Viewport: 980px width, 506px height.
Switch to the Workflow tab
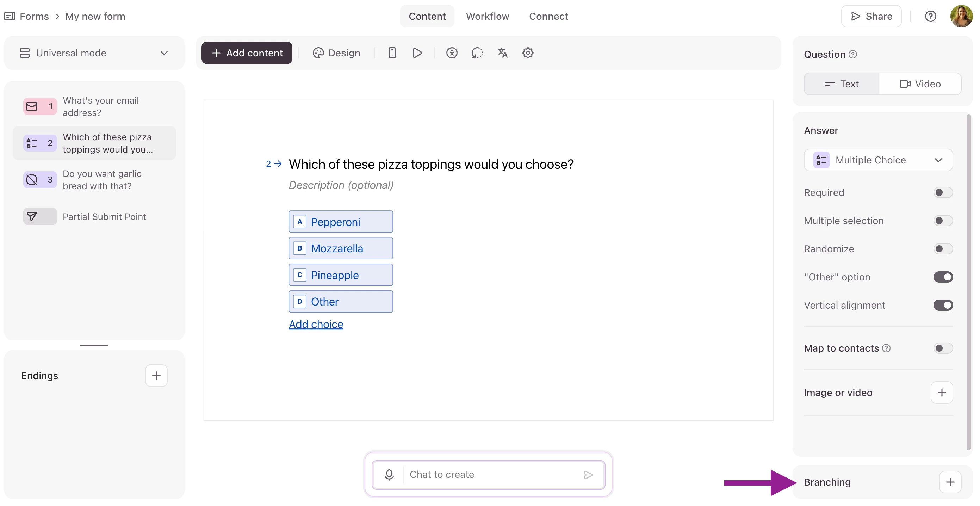tap(487, 16)
